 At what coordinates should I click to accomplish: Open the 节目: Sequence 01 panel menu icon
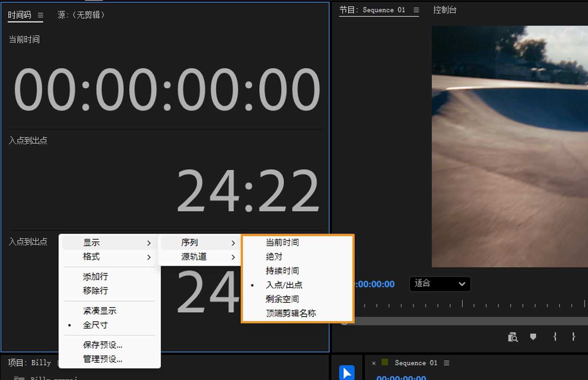(x=416, y=10)
